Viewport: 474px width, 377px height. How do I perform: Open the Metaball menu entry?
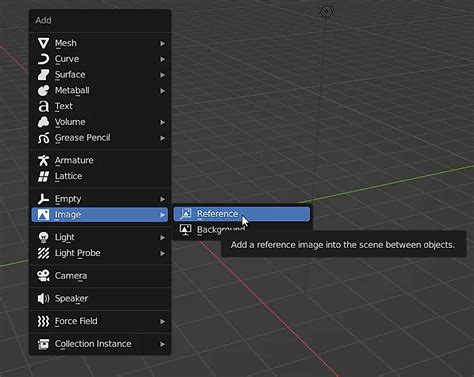(x=100, y=90)
